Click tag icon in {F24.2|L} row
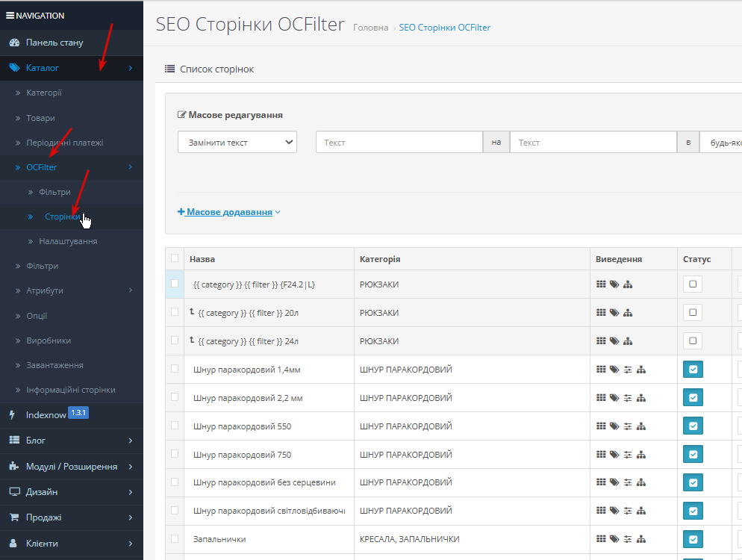This screenshot has width=742, height=560. 614,284
